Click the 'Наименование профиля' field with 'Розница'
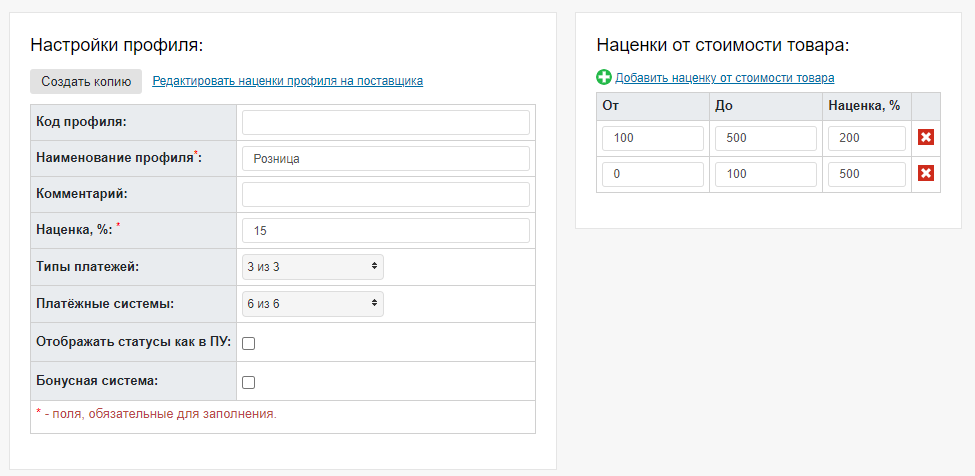This screenshot has height=476, width=975. pos(385,158)
